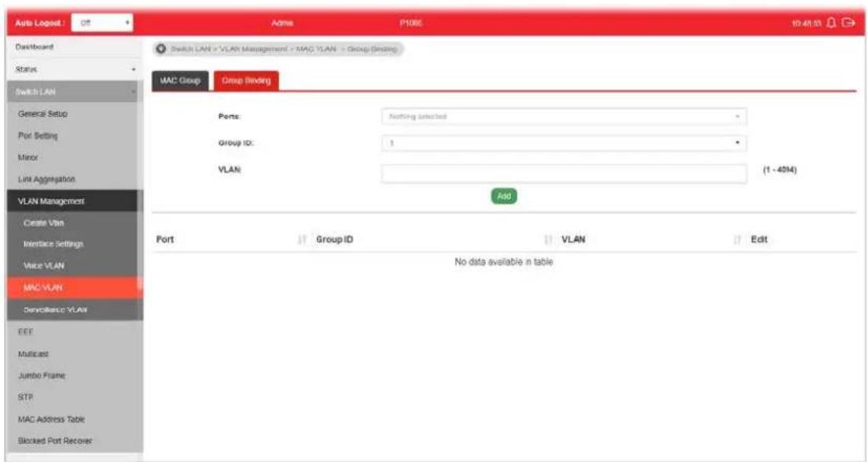The width and height of the screenshot is (868, 462).
Task: Click the (1 - 4094) range hint
Action: tap(780, 170)
